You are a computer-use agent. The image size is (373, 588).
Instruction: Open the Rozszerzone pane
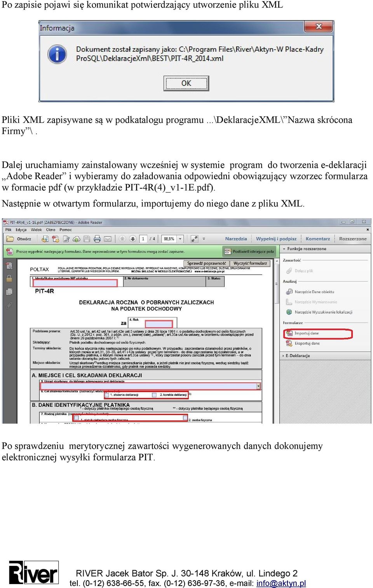353,239
